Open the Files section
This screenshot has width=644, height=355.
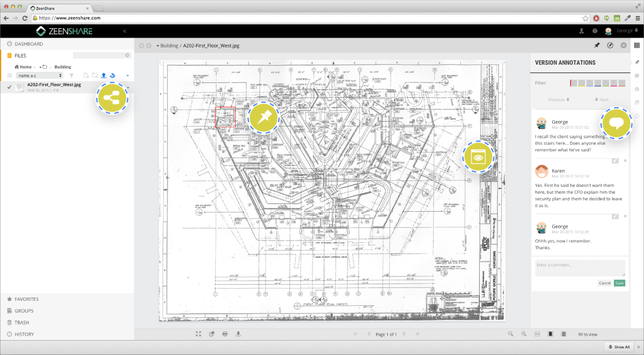[20, 55]
